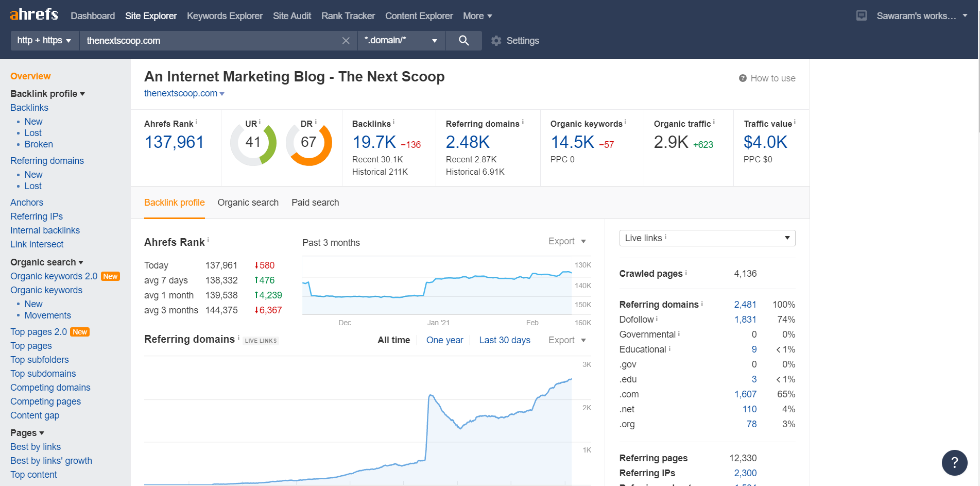
Task: Open the workspace notes icon
Action: tap(861, 16)
